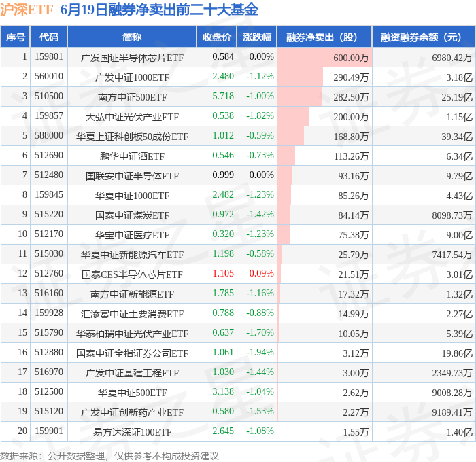This screenshot has height=462, width=476.
Task: Click the 数据来源 disclaimer footer text
Action: coord(109,456)
